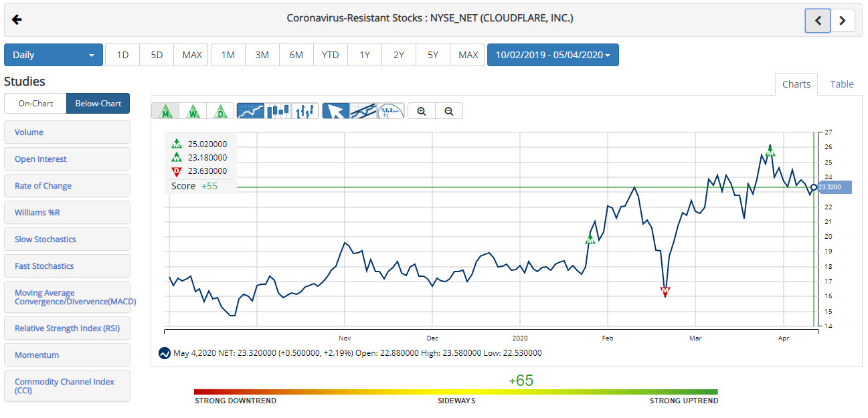
Task: Click the +65 trend score
Action: (521, 381)
